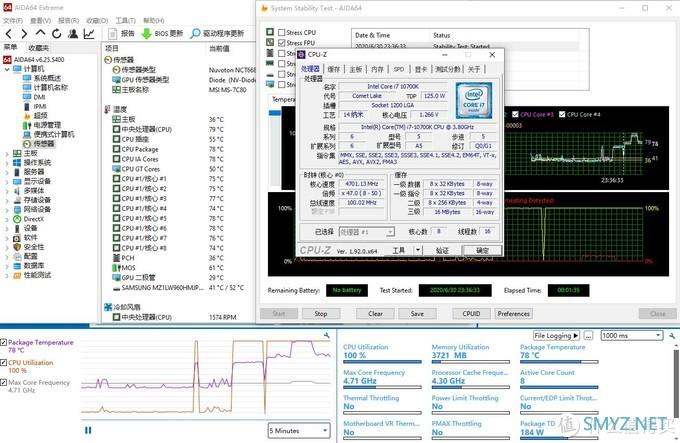Select 计算机名称 tree item
This screenshot has height=443, width=680.
coord(46,88)
